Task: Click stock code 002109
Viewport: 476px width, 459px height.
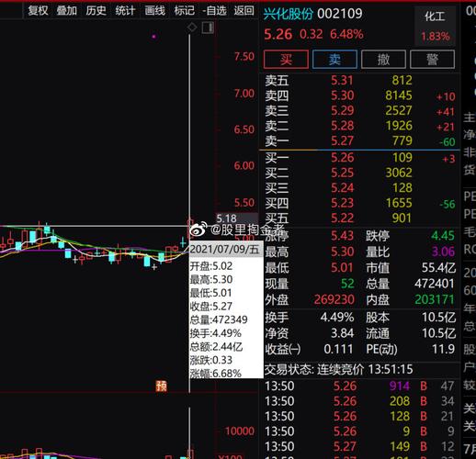Action: tap(340, 14)
